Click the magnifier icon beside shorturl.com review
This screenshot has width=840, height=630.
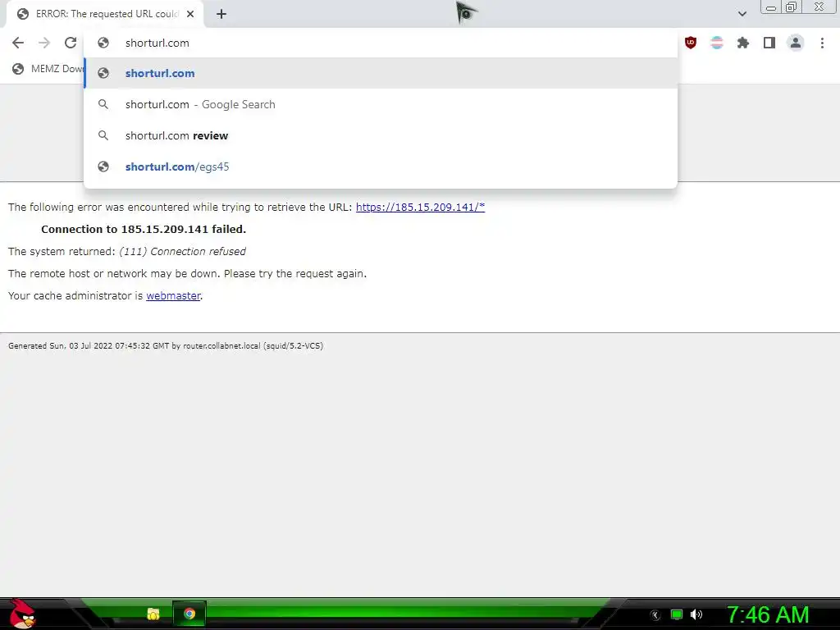point(103,135)
